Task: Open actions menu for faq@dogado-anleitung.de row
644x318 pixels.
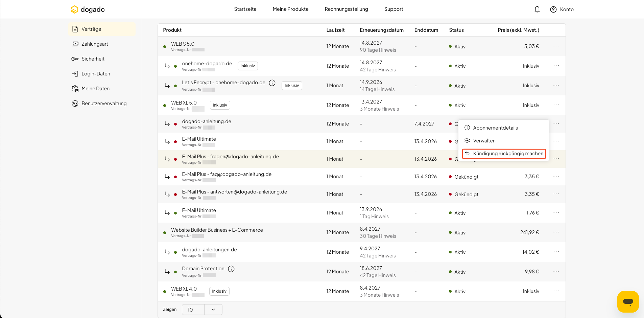Action: click(556, 176)
